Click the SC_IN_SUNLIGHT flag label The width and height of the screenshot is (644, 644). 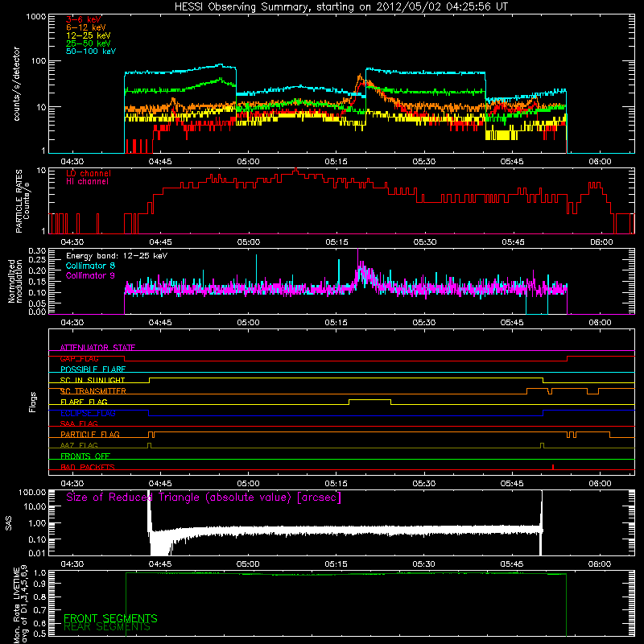(x=93, y=380)
